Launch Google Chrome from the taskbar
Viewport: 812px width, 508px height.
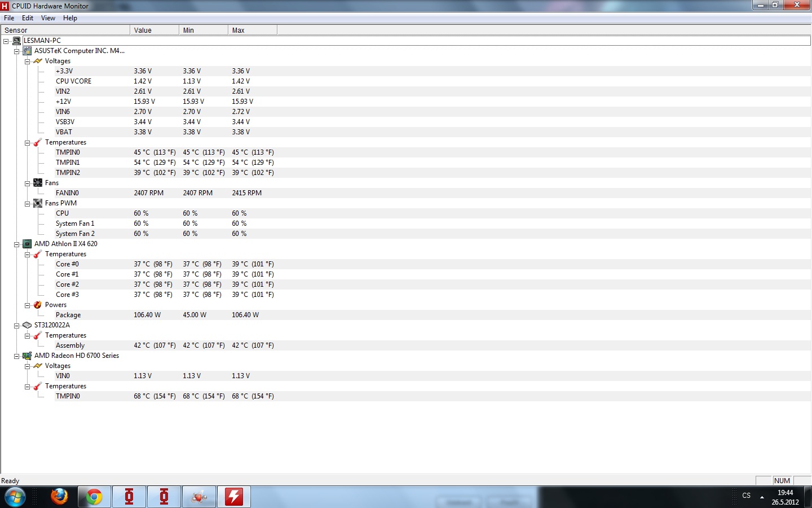(x=94, y=497)
